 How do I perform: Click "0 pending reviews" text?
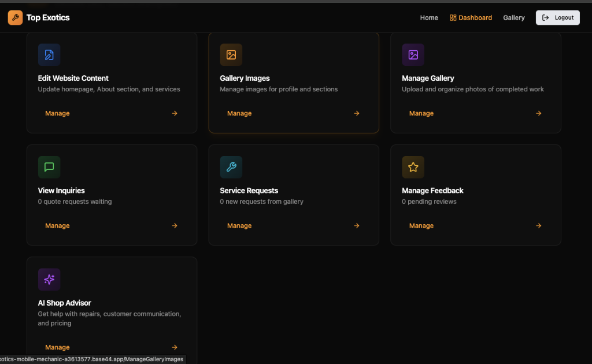(429, 202)
